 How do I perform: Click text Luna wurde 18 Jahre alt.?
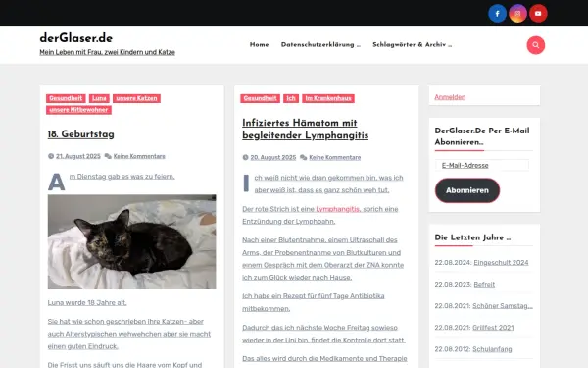(x=87, y=302)
